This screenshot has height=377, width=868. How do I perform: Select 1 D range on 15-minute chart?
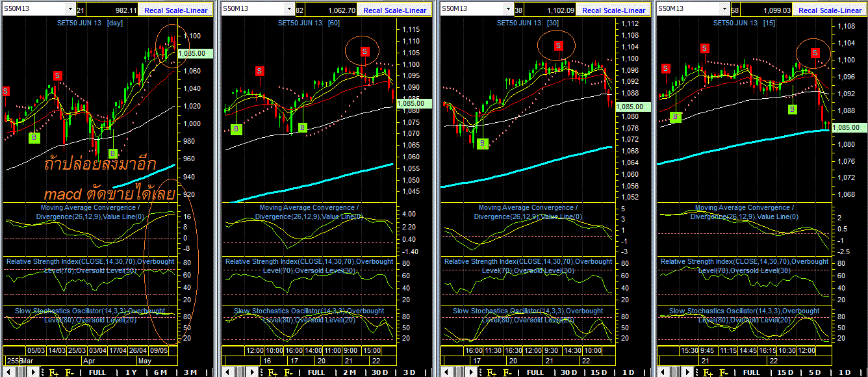point(845,372)
